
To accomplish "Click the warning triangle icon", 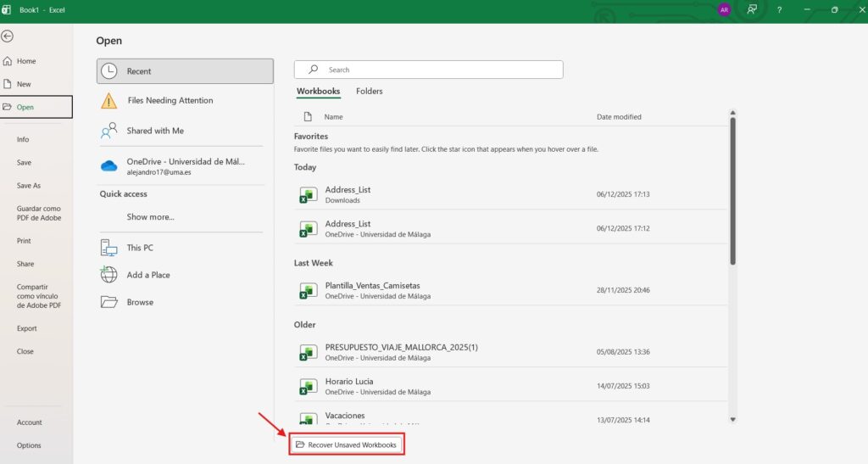I will (x=109, y=101).
